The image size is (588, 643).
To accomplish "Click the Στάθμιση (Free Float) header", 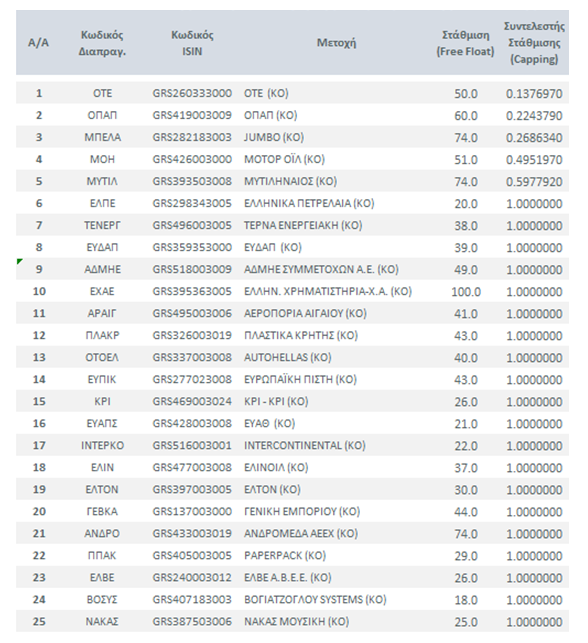I will [465, 43].
